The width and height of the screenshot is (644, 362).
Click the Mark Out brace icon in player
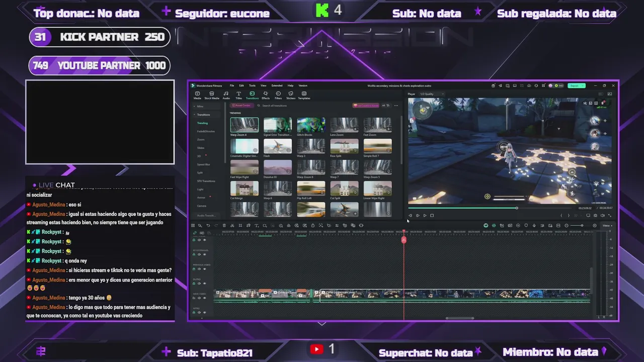pos(569,215)
